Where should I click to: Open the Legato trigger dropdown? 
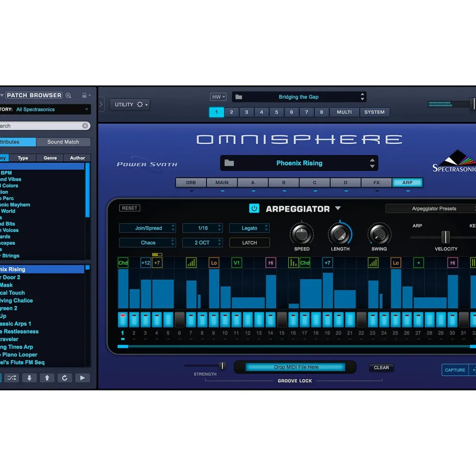pyautogui.click(x=249, y=228)
